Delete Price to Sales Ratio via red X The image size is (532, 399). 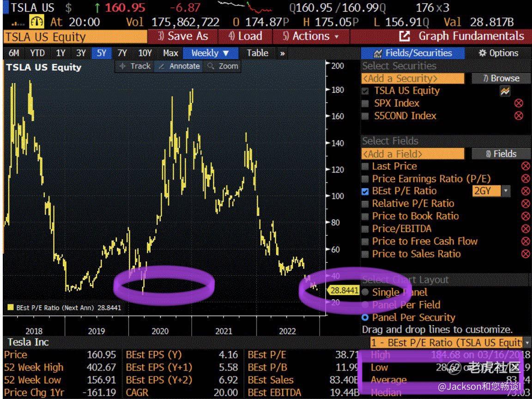tap(526, 254)
